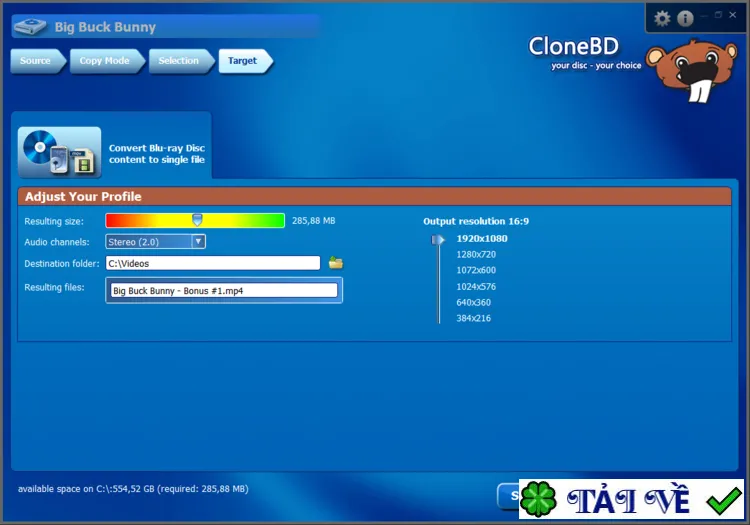The height and width of the screenshot is (525, 750).
Task: Click the output resolution slider handle
Action: (x=438, y=239)
